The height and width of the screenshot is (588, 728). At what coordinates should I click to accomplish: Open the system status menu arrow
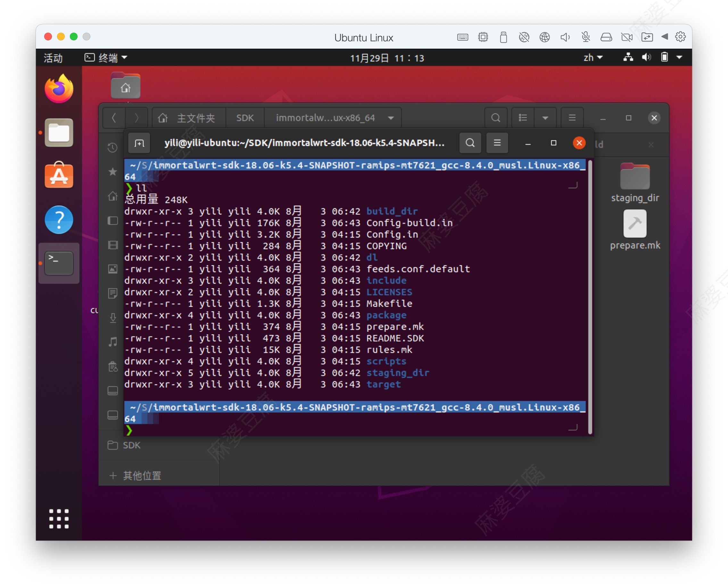tap(679, 57)
